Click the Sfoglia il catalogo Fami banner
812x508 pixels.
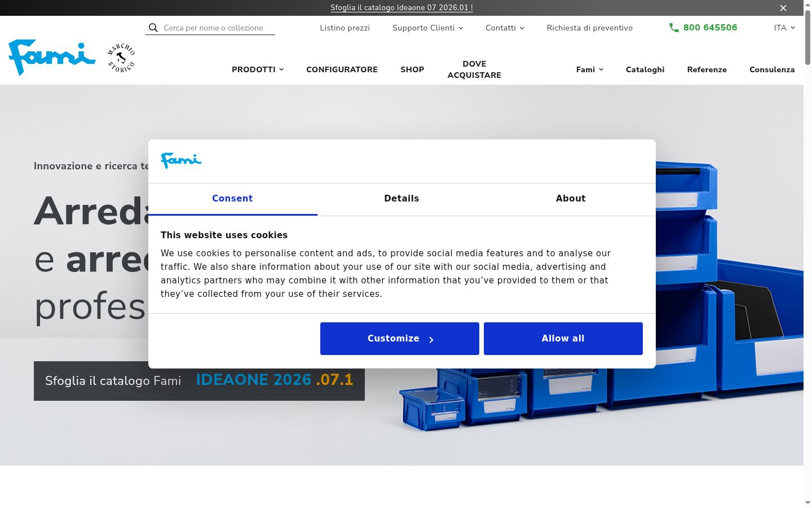(199, 381)
